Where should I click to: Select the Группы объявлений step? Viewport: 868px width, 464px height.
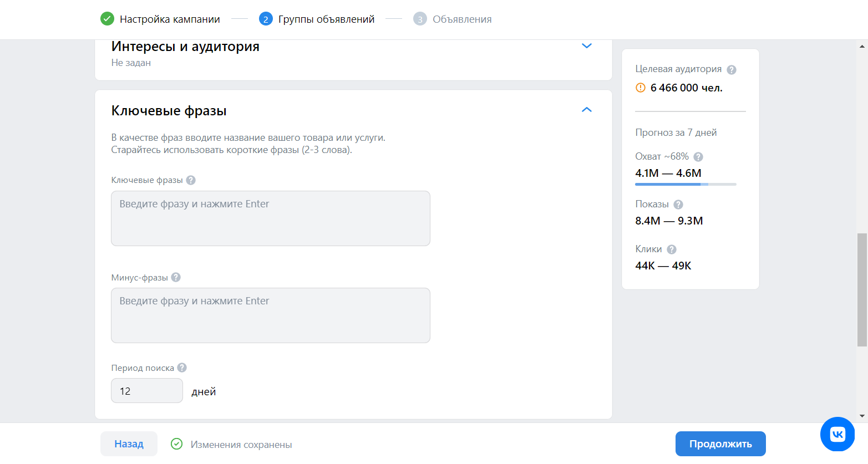click(x=326, y=19)
